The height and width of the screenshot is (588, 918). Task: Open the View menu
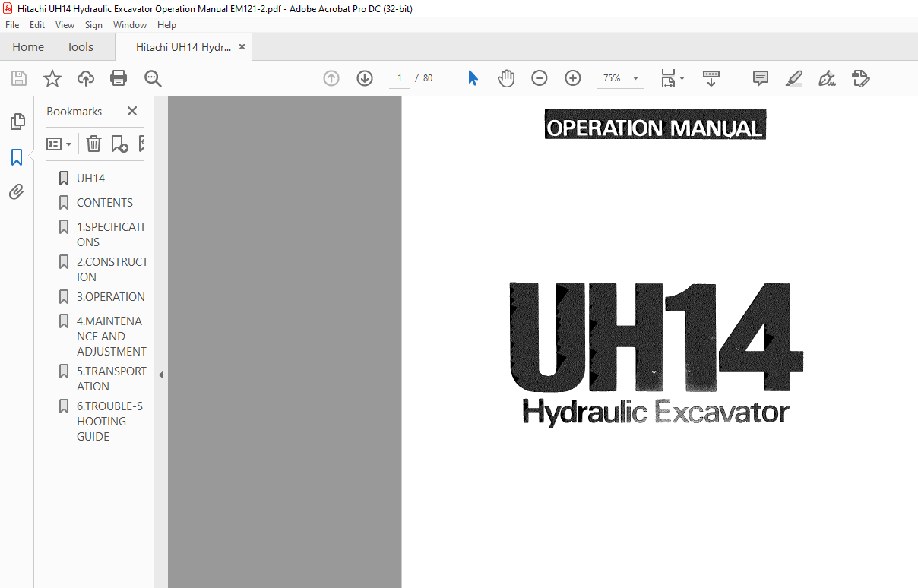[65, 25]
